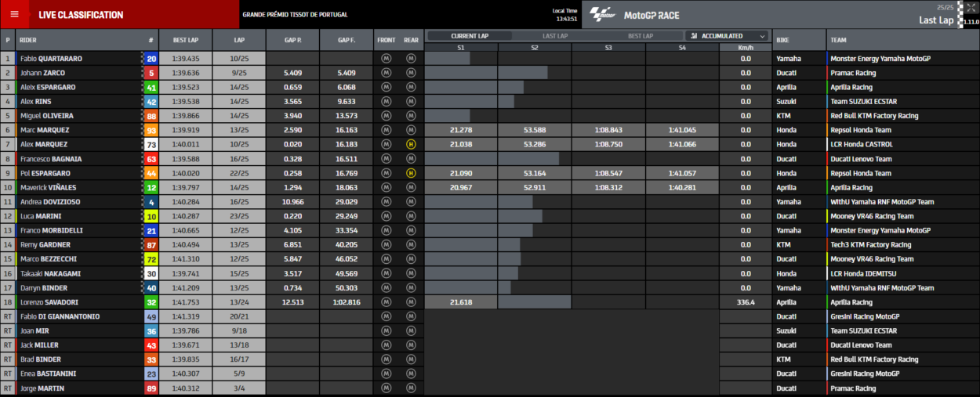
Task: Click Gardner's front tyre icon
Action: 386,245
